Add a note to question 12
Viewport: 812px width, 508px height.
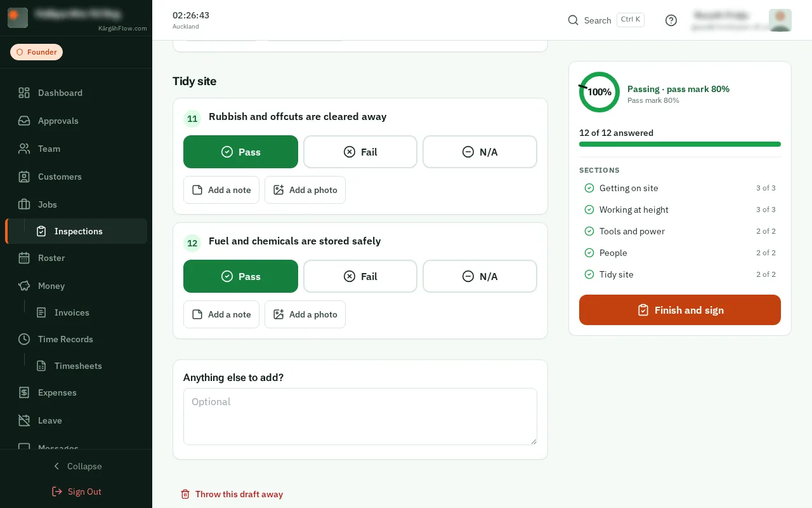point(221,314)
